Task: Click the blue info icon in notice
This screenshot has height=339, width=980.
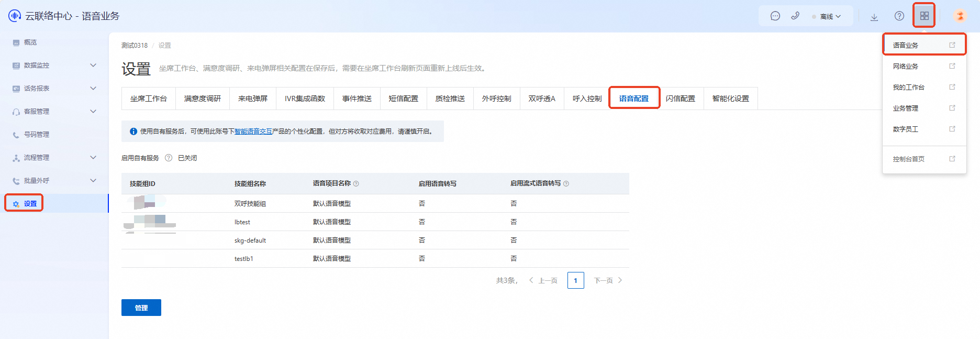Action: (133, 132)
